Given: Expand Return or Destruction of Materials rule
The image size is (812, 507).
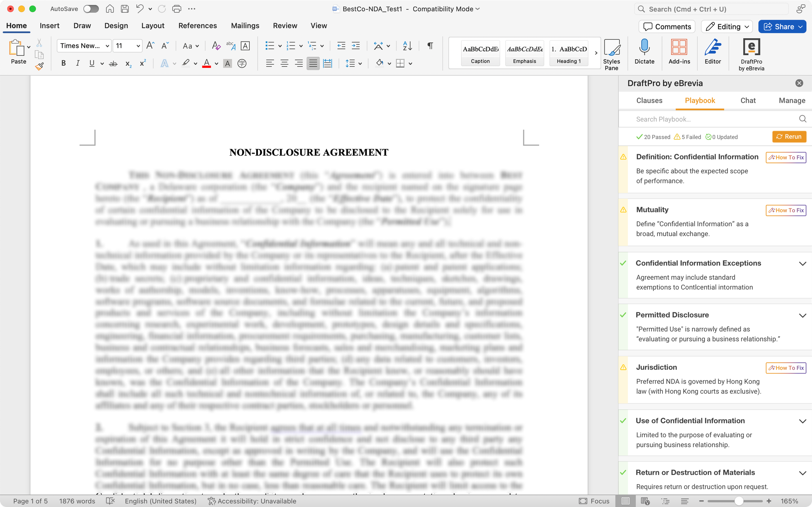Looking at the screenshot, I should coord(802,473).
